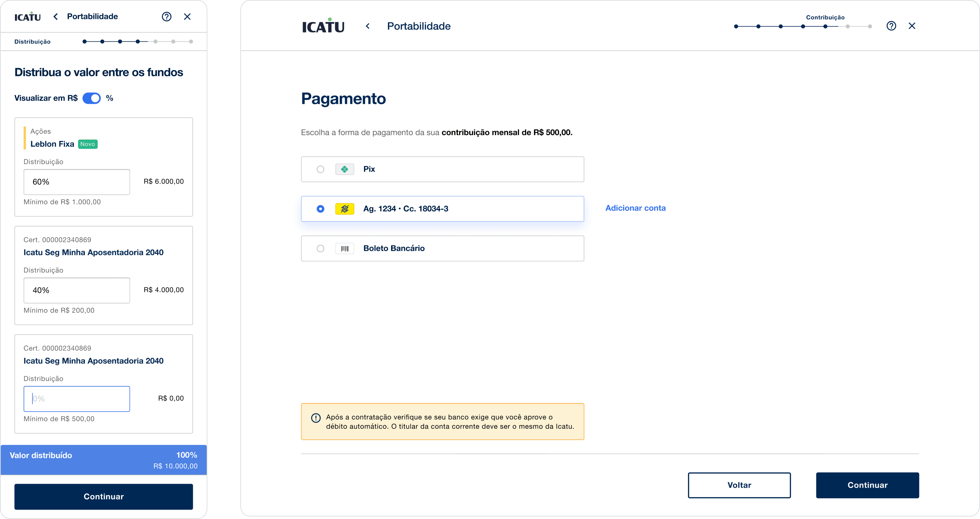Click the Voltar button
The height and width of the screenshot is (519, 980).
(739, 485)
